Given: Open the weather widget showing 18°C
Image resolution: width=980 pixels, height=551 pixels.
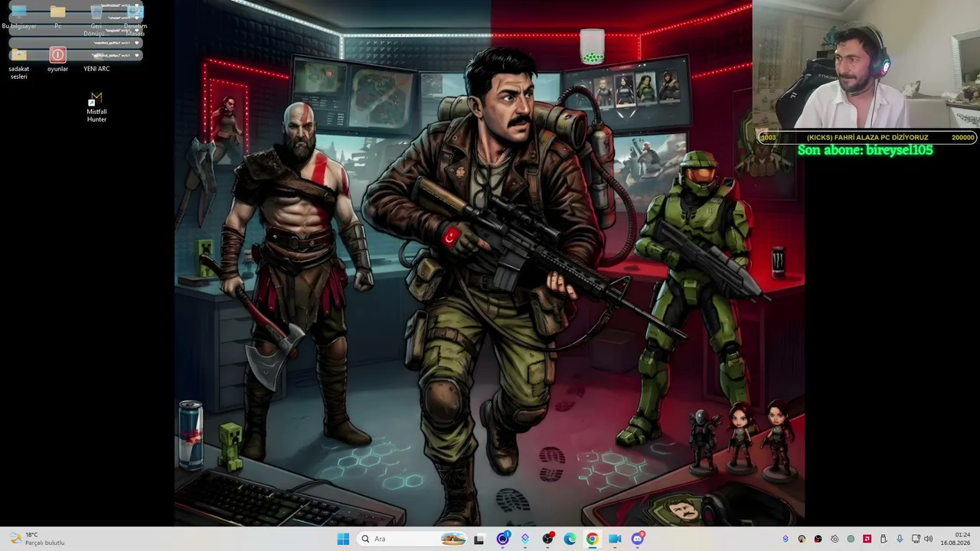Looking at the screenshot, I should [x=37, y=539].
